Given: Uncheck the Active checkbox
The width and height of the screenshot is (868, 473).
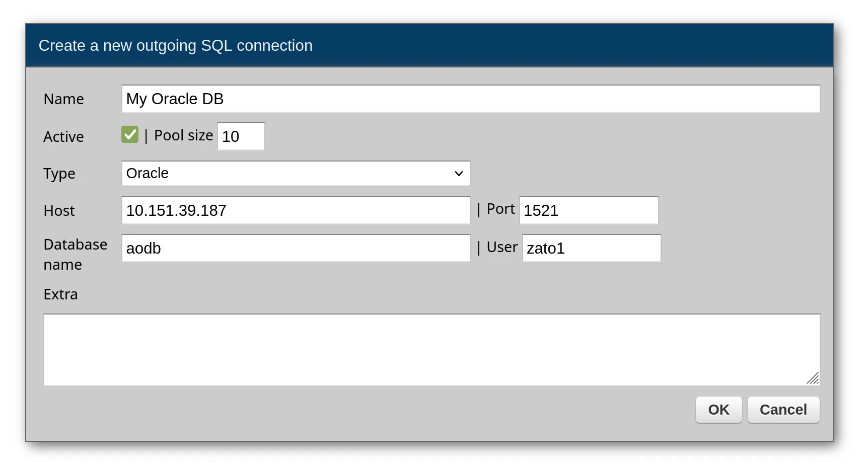Looking at the screenshot, I should point(130,135).
